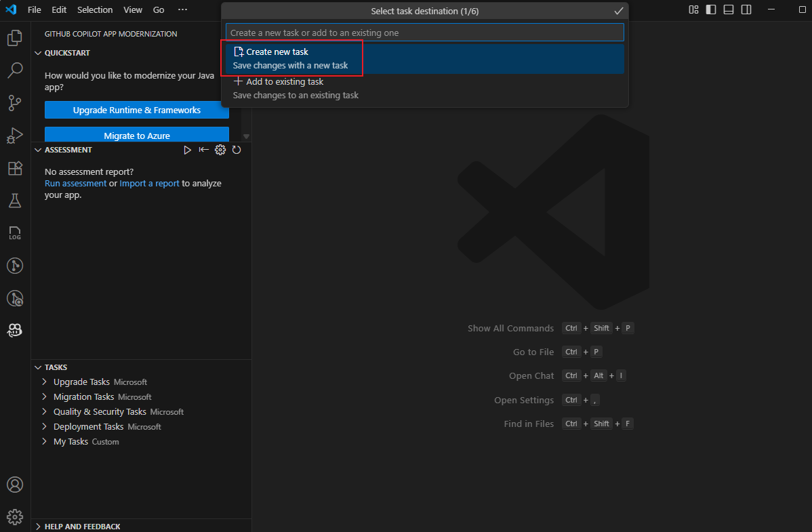
Task: Open the Log view icon
Action: point(15,233)
